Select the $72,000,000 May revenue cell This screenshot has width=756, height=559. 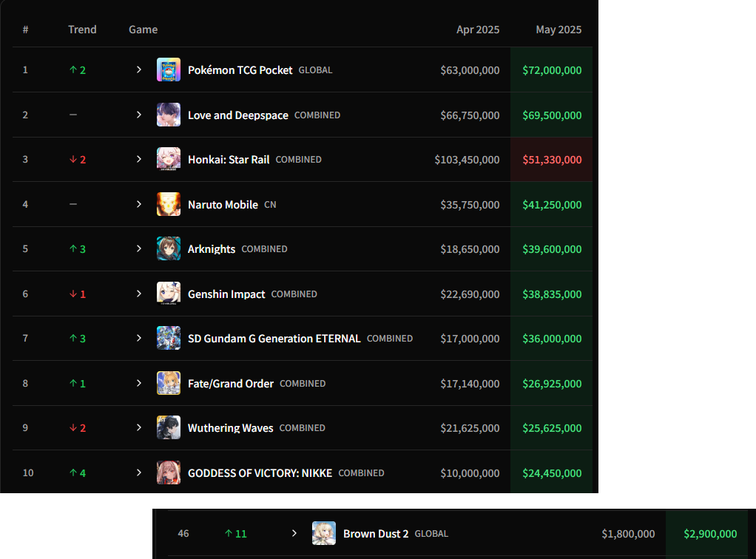(x=552, y=70)
